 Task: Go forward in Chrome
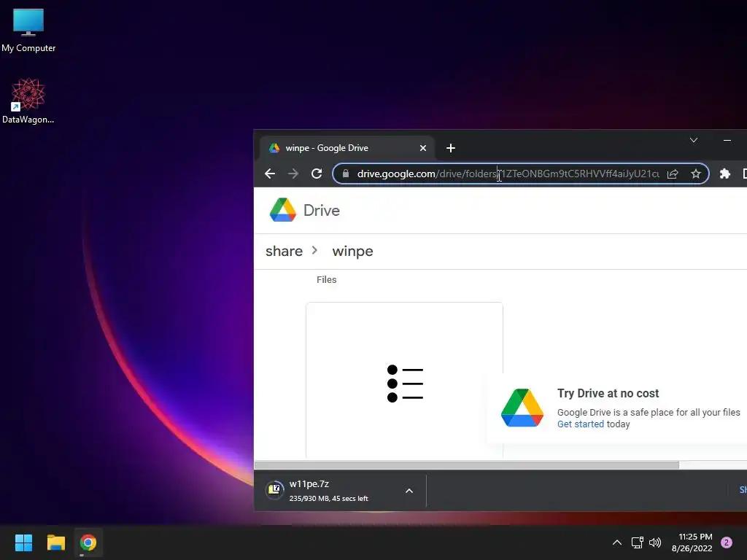coord(293,174)
